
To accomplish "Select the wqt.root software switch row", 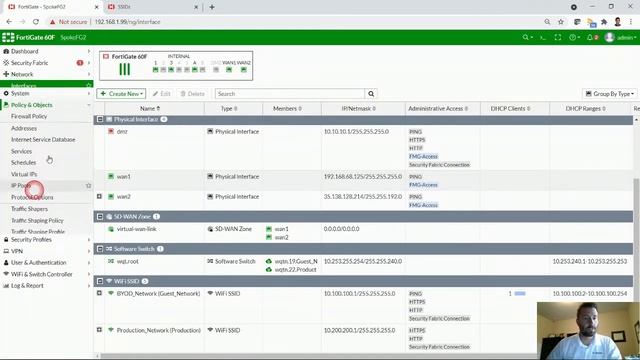I will click(363, 265).
